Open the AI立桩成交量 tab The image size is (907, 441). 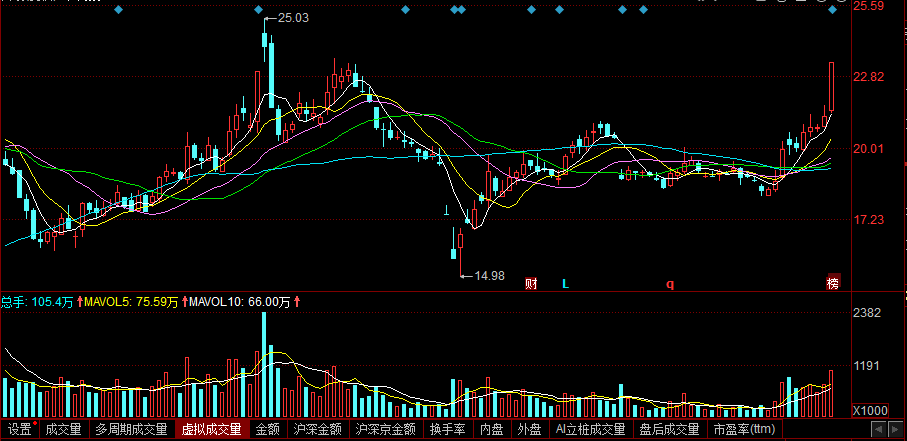click(x=591, y=429)
